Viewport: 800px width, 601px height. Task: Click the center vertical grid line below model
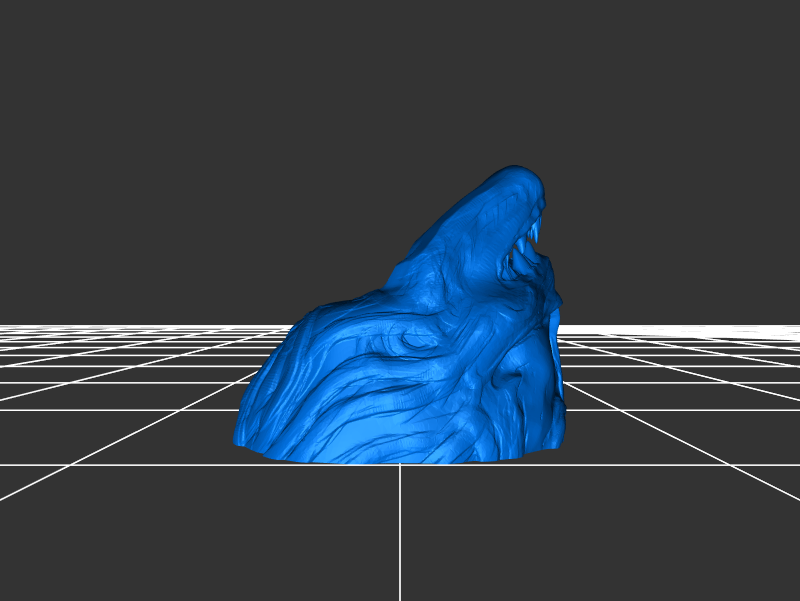pos(400,530)
